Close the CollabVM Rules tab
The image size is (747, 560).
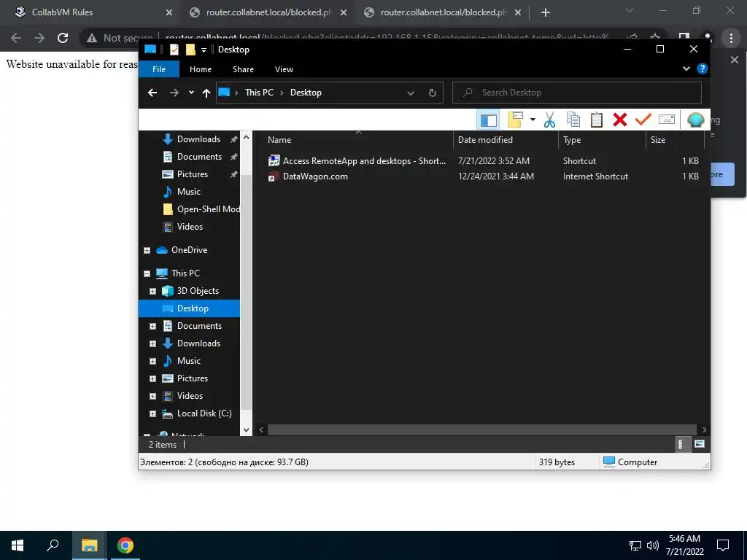coord(169,13)
